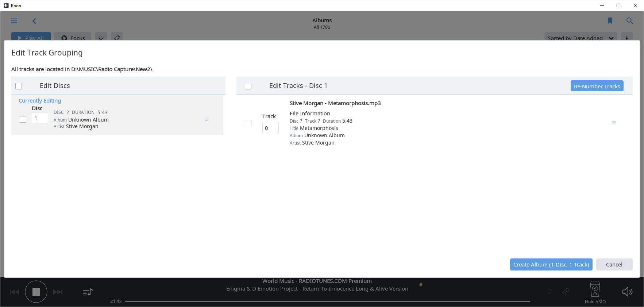The height and width of the screenshot is (307, 644).
Task: Open the Sorted by Date Added dropdown
Action: (581, 38)
